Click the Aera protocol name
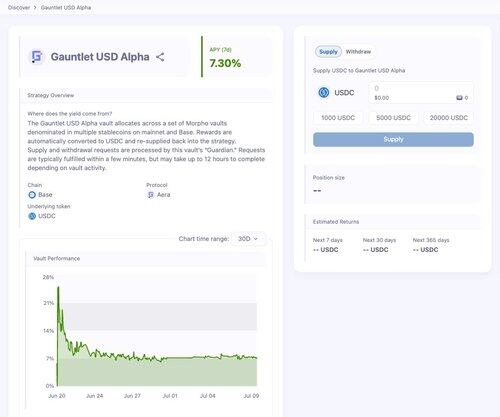Viewport: 500px width, 417px height. [164, 195]
